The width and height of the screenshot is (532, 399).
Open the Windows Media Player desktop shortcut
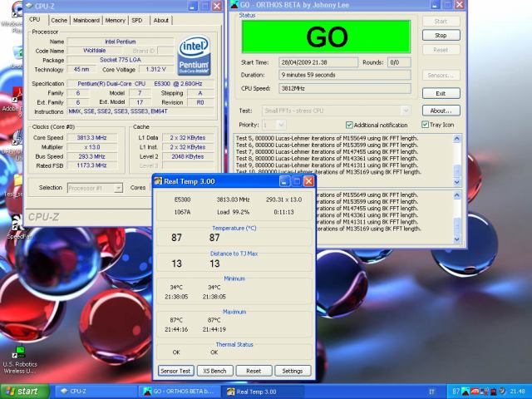click(x=15, y=17)
